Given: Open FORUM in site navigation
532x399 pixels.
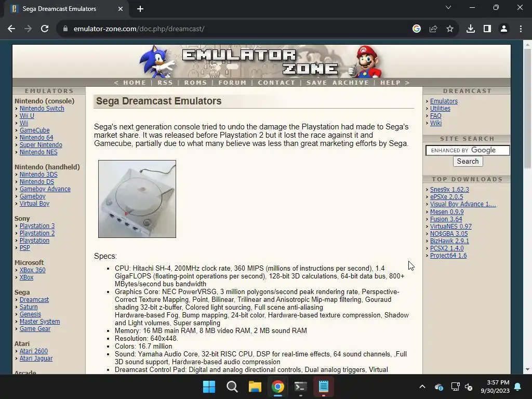Looking at the screenshot, I should (x=232, y=83).
